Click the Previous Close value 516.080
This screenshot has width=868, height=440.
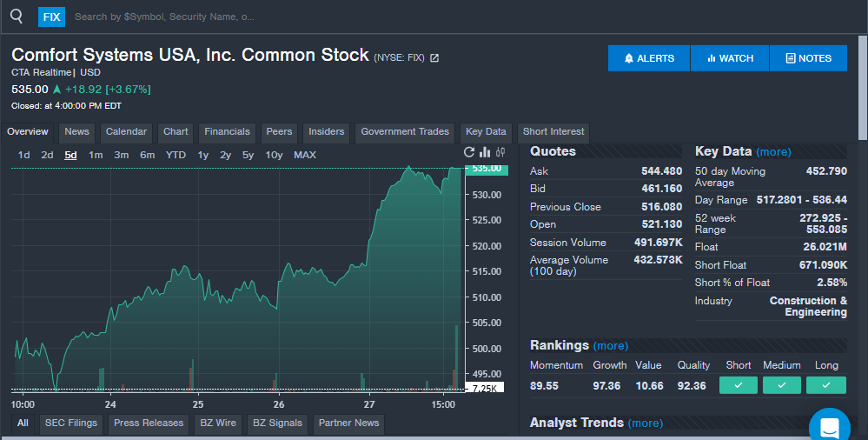(661, 207)
